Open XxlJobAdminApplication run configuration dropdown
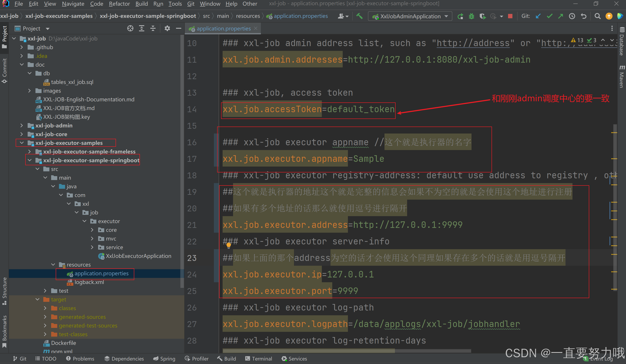The width and height of the screenshot is (626, 364). 410,16
